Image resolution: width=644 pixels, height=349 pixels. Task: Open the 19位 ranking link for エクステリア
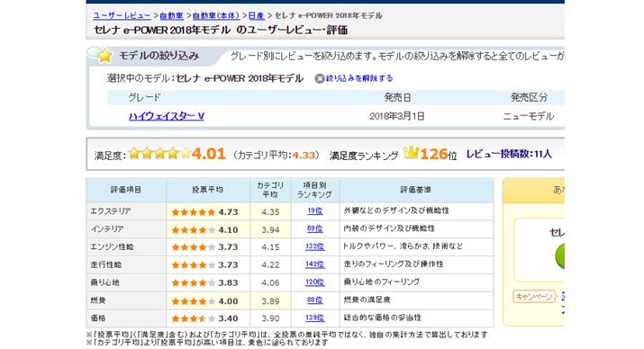pyautogui.click(x=315, y=210)
